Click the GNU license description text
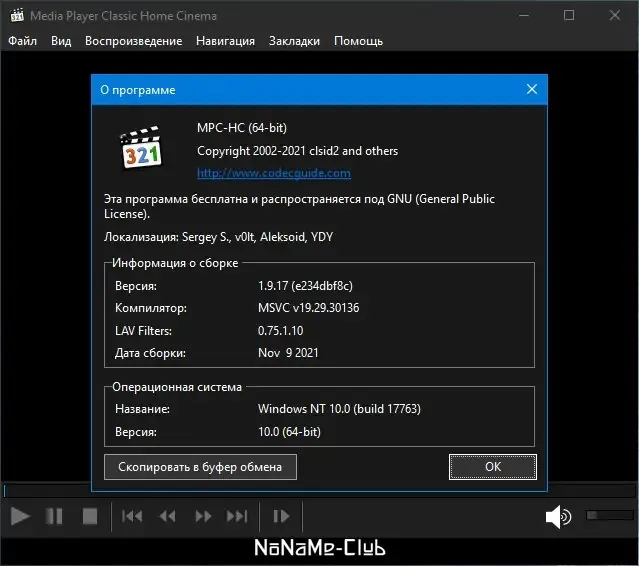Screen dimensions: 639x566 pos(299,206)
